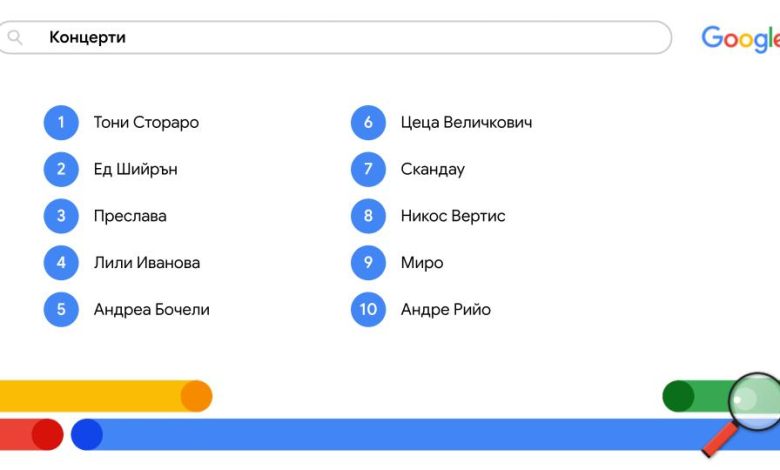Choose Андреа Бочели from the list
The height and width of the screenshot is (470, 780).
tap(152, 309)
